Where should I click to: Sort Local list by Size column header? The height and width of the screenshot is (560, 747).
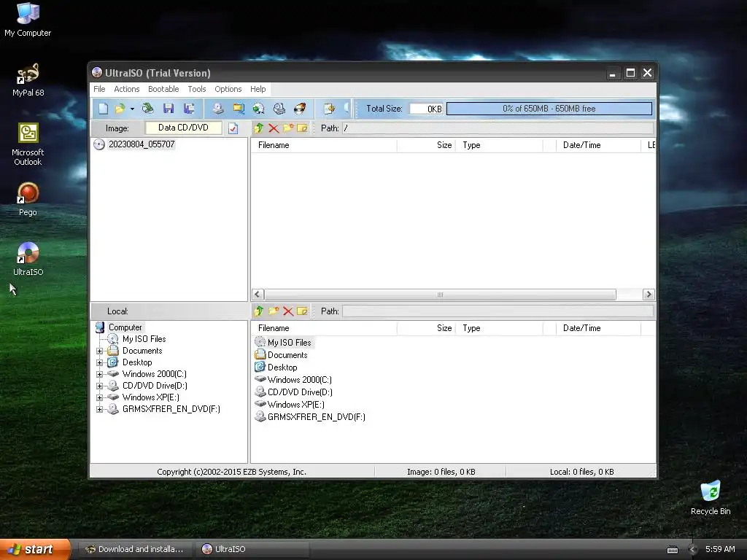click(x=426, y=328)
